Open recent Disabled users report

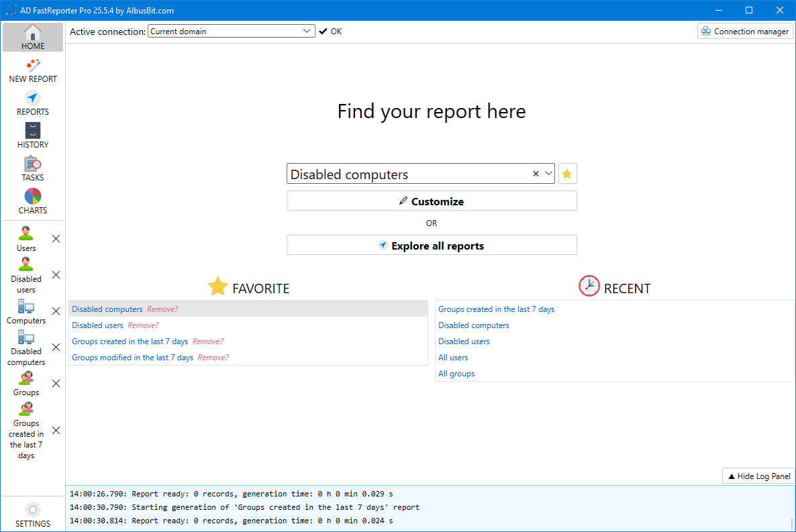pos(464,341)
